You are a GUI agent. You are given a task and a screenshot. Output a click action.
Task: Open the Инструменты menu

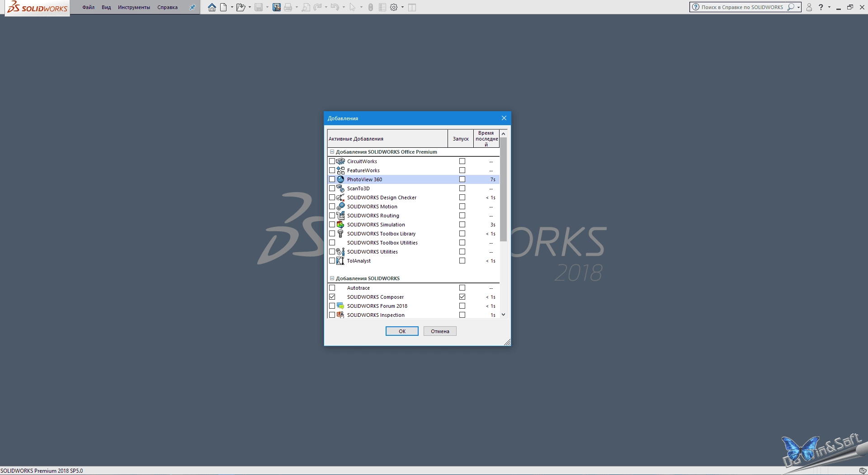coord(134,7)
